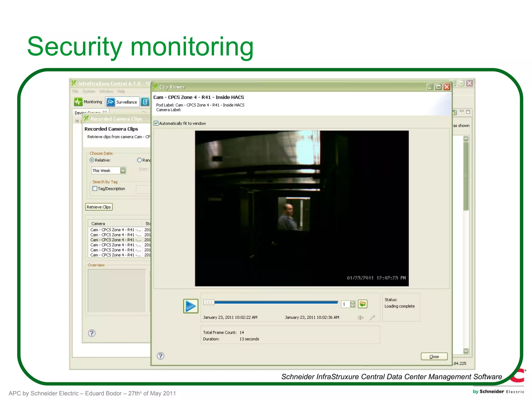Click the vertical scrollbar thumb on right

(x=466, y=176)
